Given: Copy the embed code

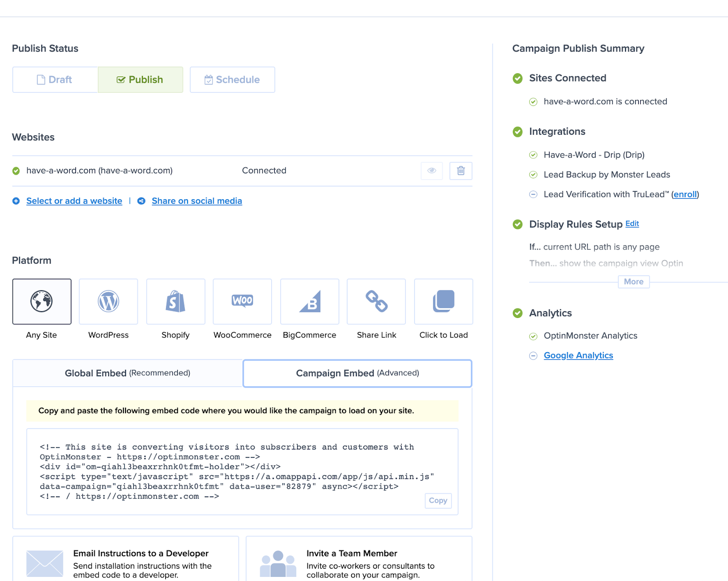Looking at the screenshot, I should pos(438,500).
